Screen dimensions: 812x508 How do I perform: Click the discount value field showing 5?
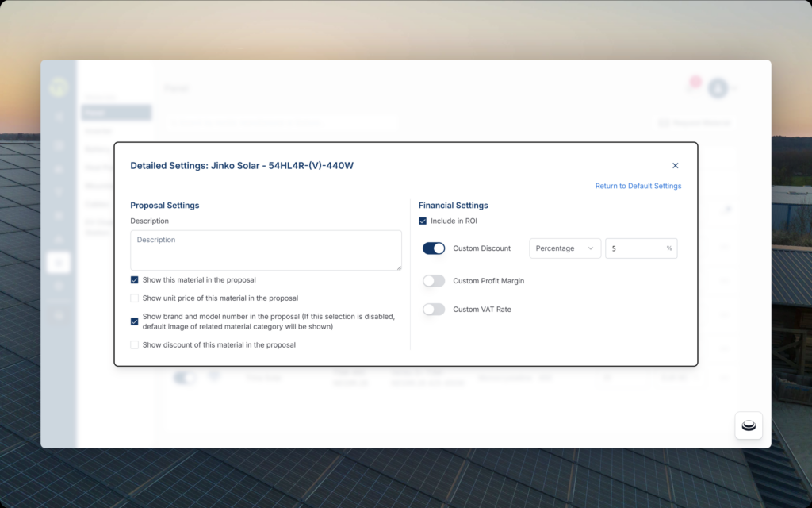pos(634,248)
